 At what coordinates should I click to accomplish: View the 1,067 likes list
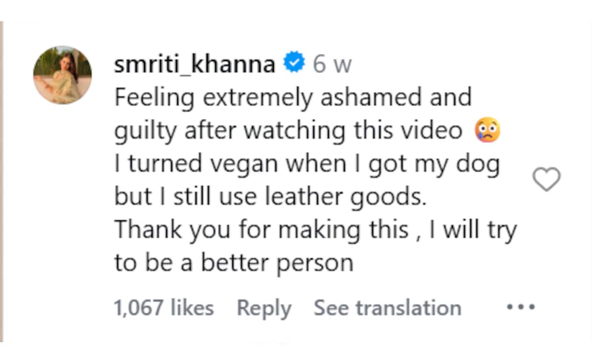(164, 308)
